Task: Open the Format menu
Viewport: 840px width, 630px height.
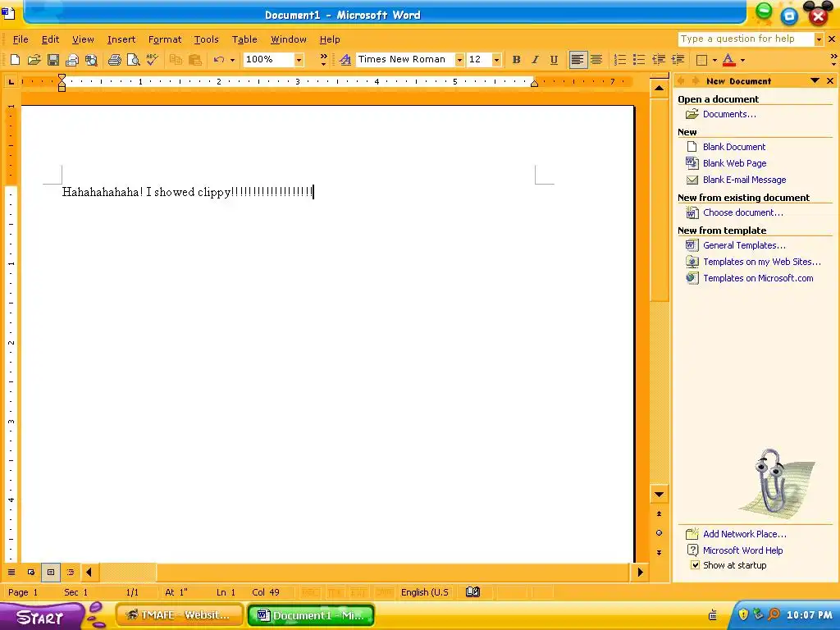Action: (165, 39)
